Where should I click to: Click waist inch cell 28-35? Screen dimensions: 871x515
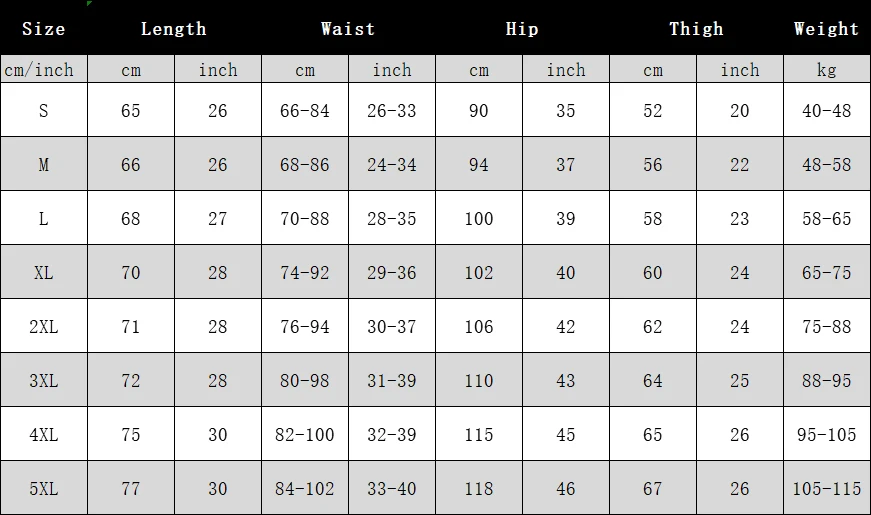pyautogui.click(x=392, y=218)
